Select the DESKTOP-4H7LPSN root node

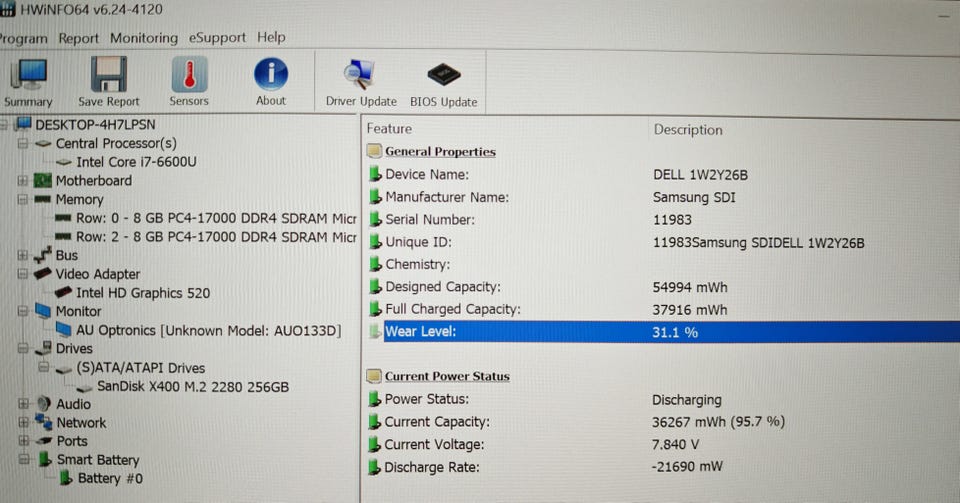(x=95, y=124)
